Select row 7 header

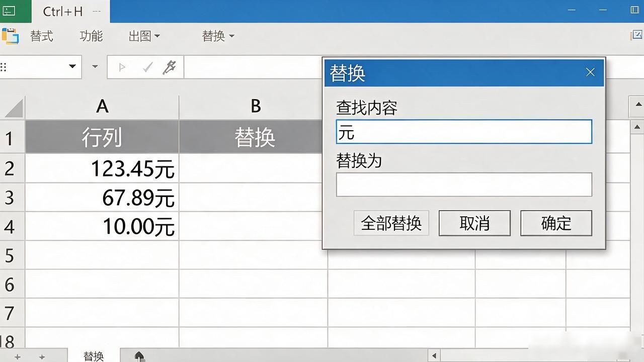click(12, 313)
